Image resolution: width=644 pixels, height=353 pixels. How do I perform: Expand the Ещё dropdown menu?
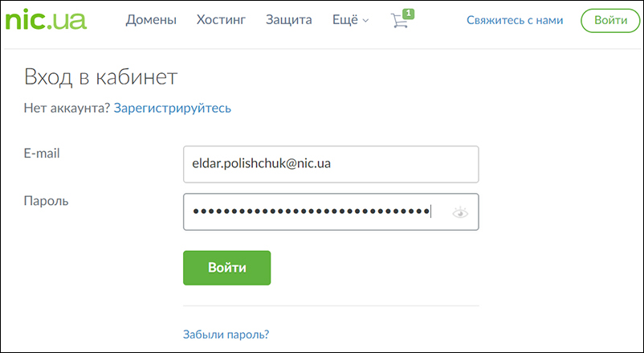tap(350, 20)
